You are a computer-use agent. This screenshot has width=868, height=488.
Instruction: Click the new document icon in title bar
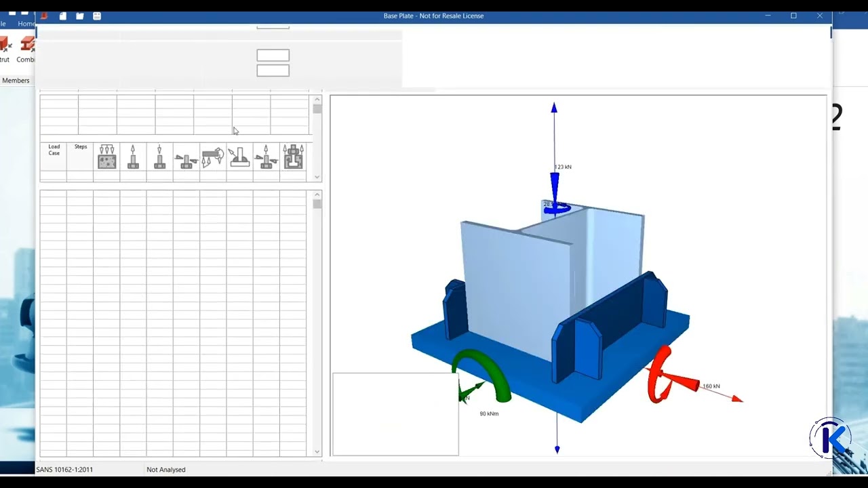(63, 16)
